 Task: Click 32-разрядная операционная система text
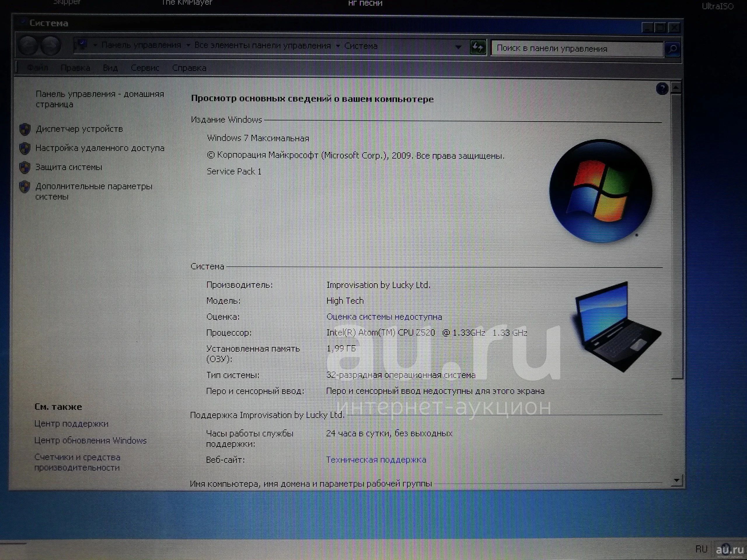[x=401, y=375]
